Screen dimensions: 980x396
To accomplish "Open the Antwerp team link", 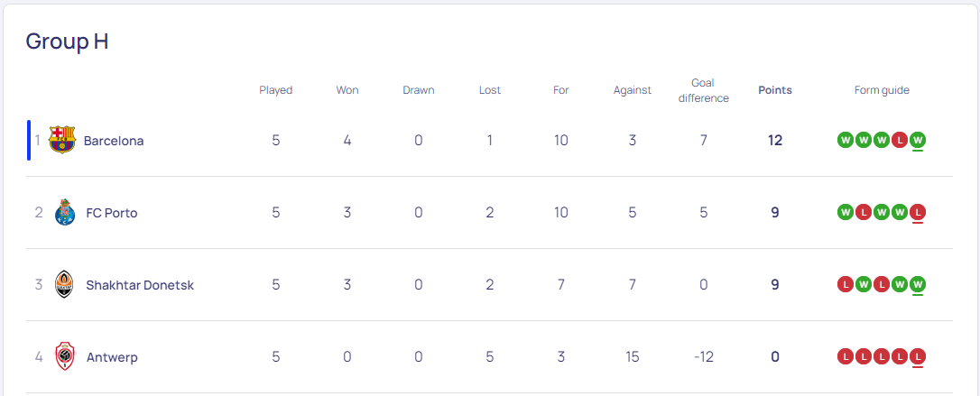I will tap(112, 358).
